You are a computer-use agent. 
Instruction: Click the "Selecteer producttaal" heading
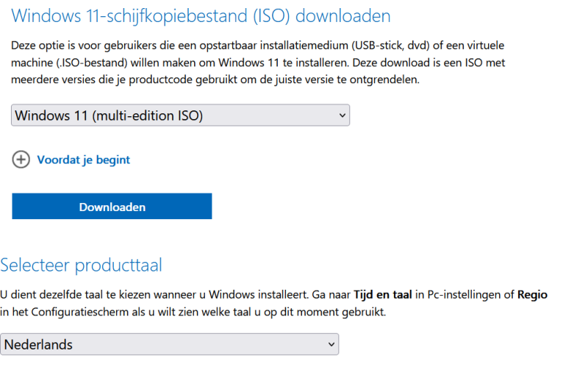pyautogui.click(x=81, y=265)
